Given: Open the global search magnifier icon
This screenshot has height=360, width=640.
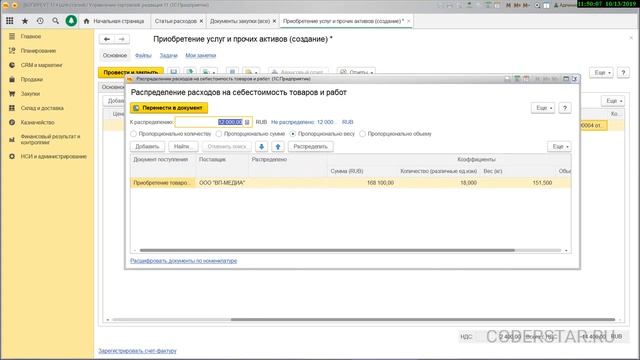Looking at the screenshot, I should pyautogui.click(x=56, y=21).
